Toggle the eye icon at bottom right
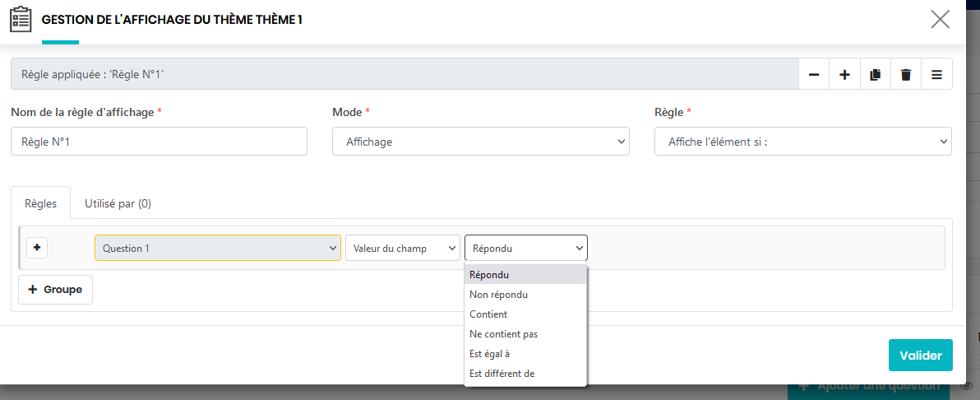 [966, 385]
